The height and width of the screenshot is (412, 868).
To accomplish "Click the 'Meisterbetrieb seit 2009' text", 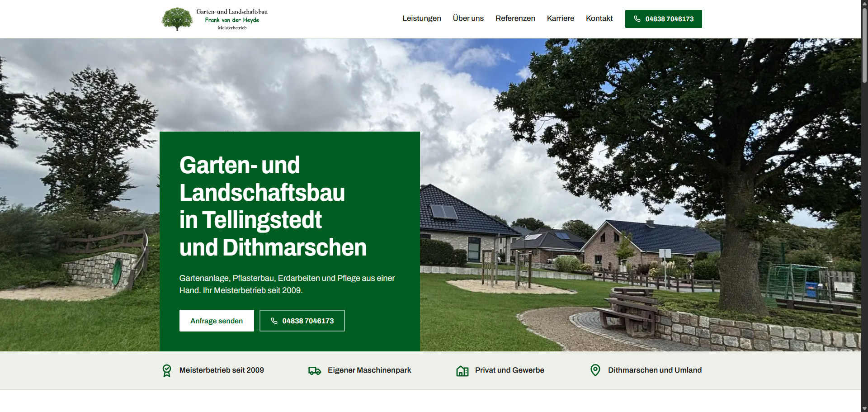I will click(222, 370).
